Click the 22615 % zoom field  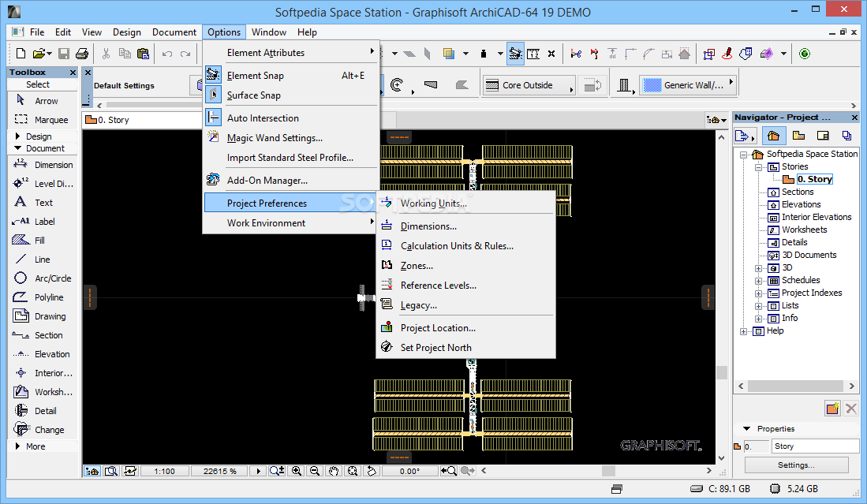pos(219,471)
